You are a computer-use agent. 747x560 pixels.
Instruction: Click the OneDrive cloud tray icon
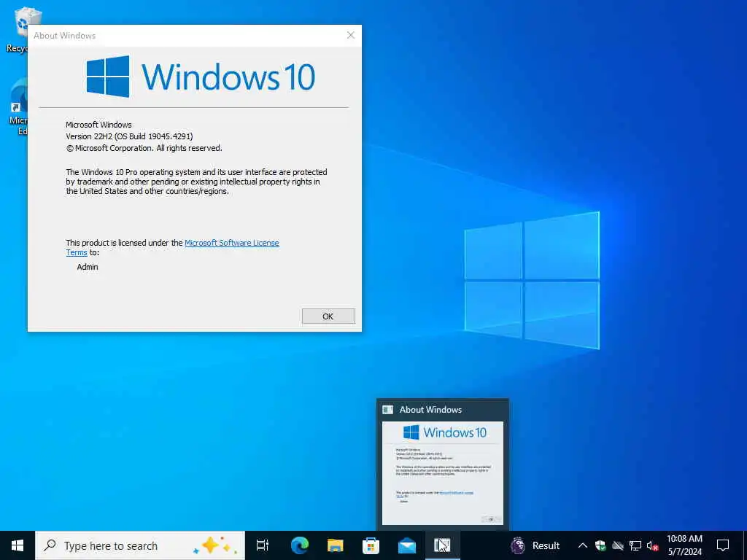(618, 545)
